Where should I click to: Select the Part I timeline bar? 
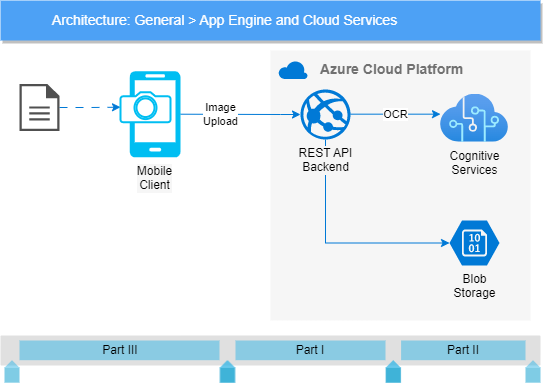(x=310, y=350)
